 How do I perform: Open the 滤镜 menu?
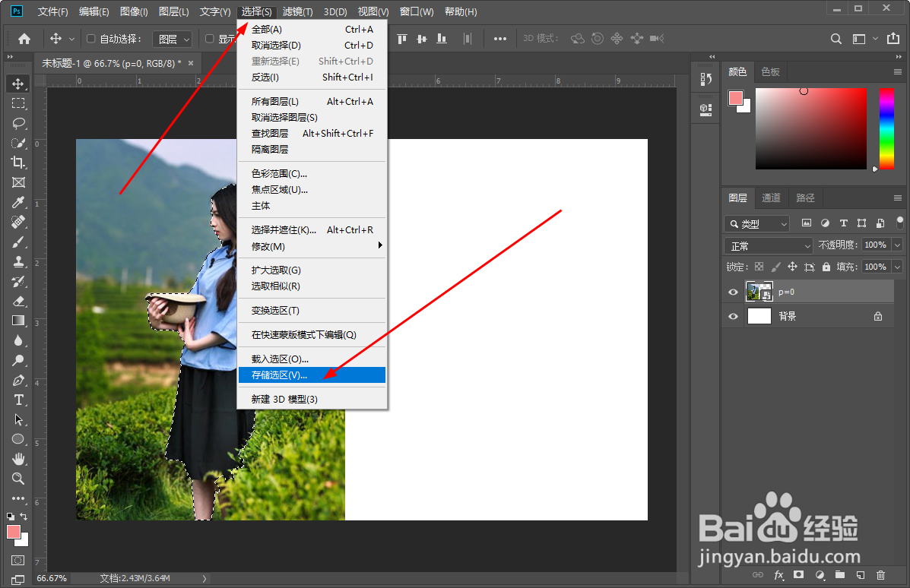tap(296, 11)
